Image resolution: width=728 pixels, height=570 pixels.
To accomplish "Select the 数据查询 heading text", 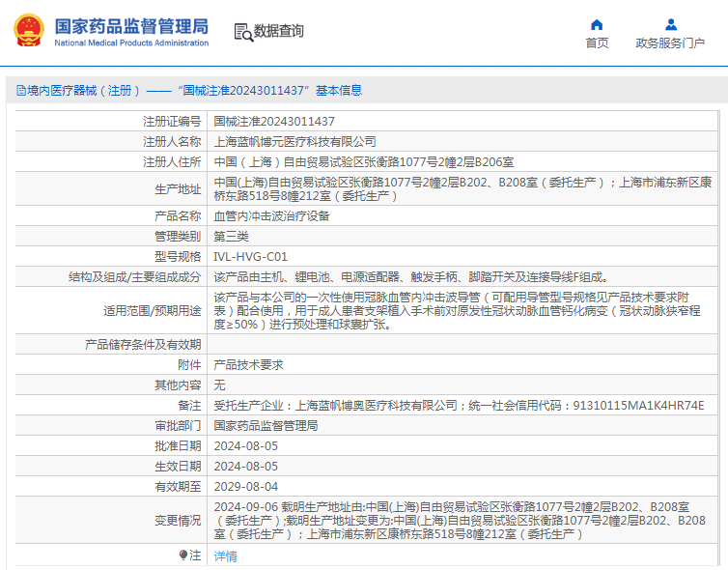I will (279, 31).
